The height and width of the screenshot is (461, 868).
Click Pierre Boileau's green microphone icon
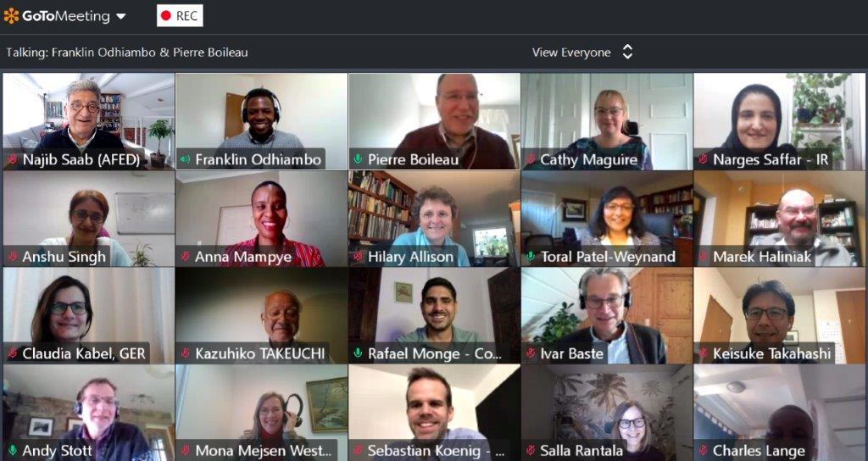tap(358, 159)
